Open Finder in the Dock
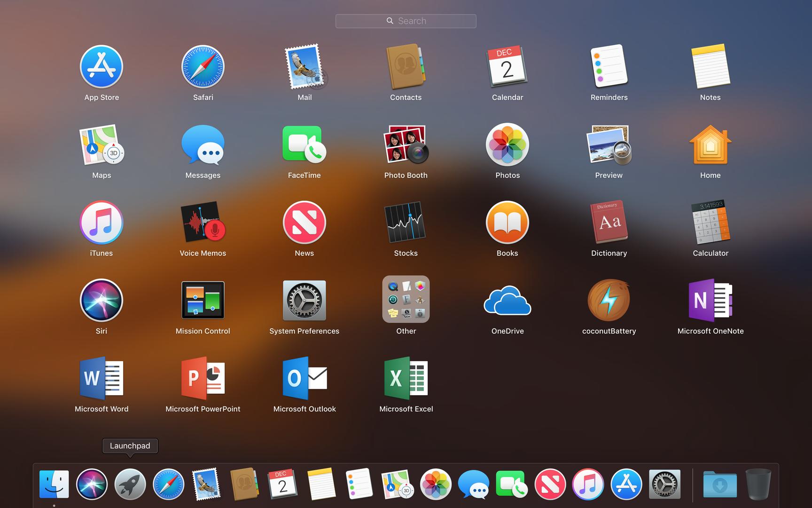The height and width of the screenshot is (508, 812). (54, 484)
